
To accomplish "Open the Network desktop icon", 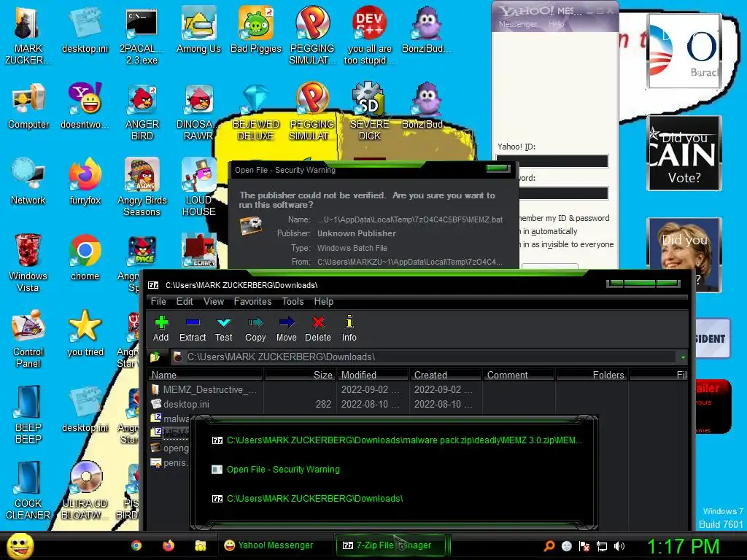I will 28,182.
